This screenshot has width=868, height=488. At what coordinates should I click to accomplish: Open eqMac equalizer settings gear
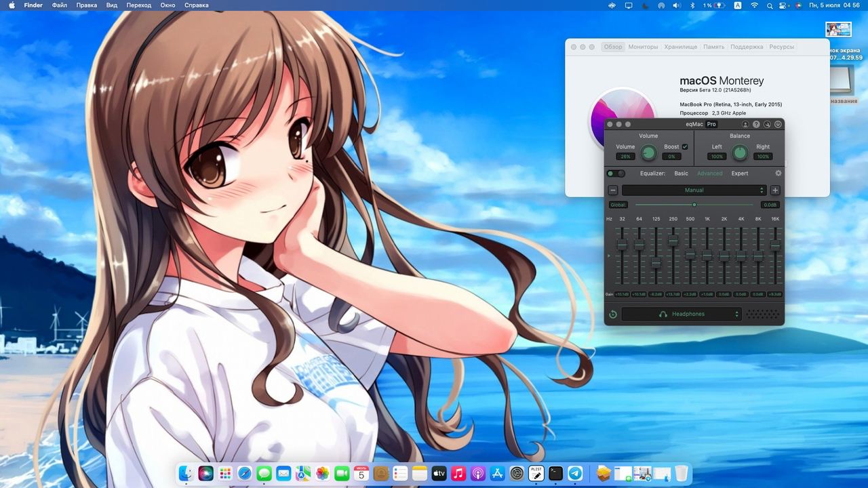[778, 174]
